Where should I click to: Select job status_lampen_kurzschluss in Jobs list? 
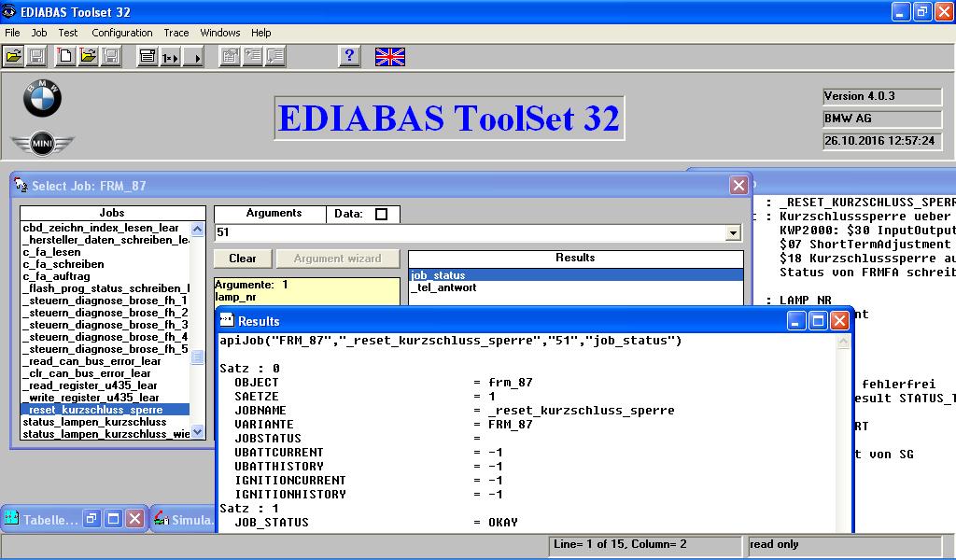(x=94, y=422)
